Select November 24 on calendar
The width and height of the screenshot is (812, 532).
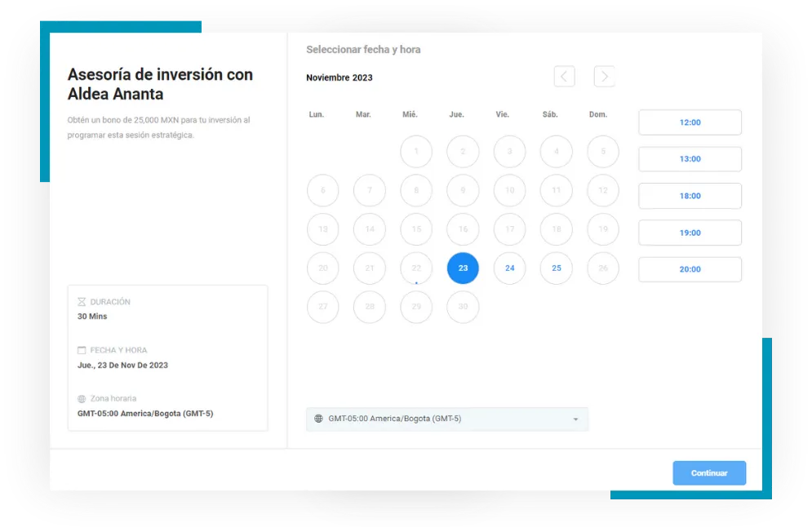[509, 268]
